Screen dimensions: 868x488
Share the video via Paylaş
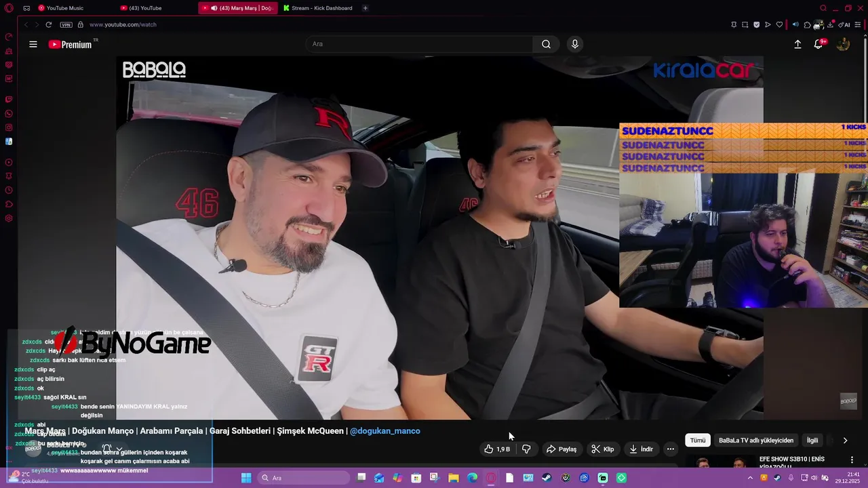pyautogui.click(x=561, y=449)
